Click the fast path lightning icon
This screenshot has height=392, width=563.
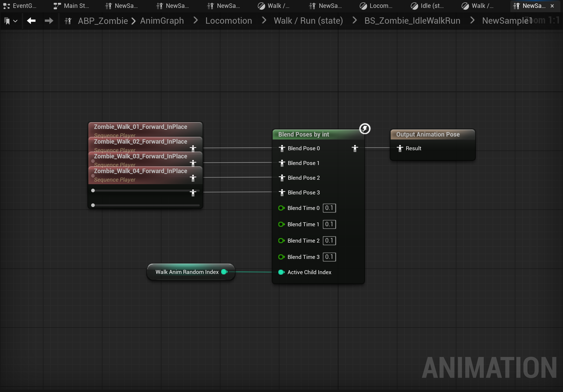click(365, 129)
